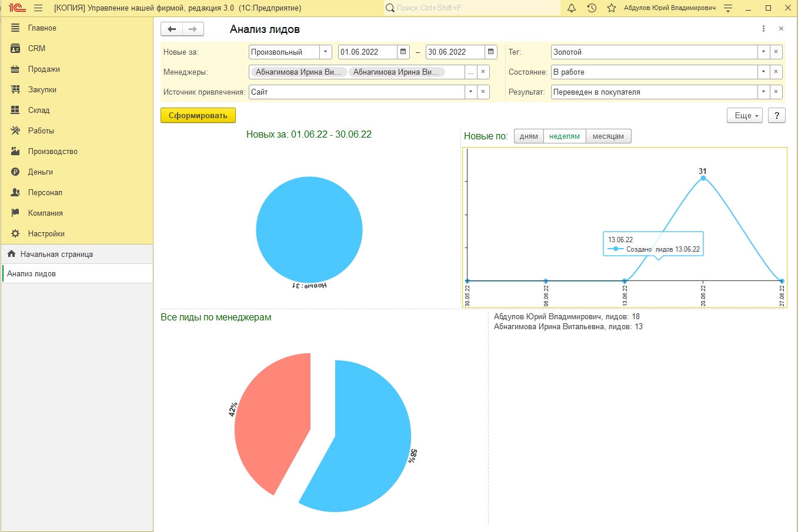The image size is (798, 532).
Task: Open the Склад section
Action: tap(76, 110)
